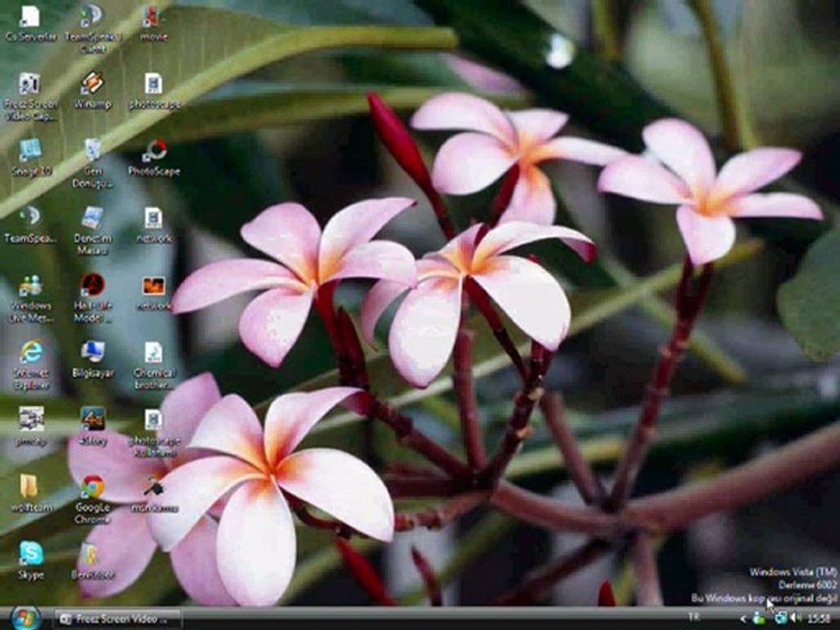840x630 pixels.
Task: Open the wolfteam folder
Action: [31, 493]
